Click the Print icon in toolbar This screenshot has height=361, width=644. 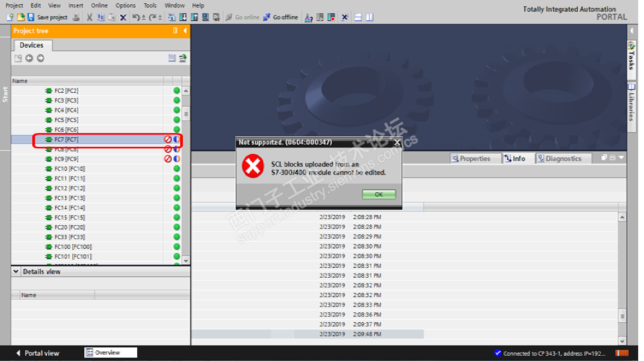75,17
